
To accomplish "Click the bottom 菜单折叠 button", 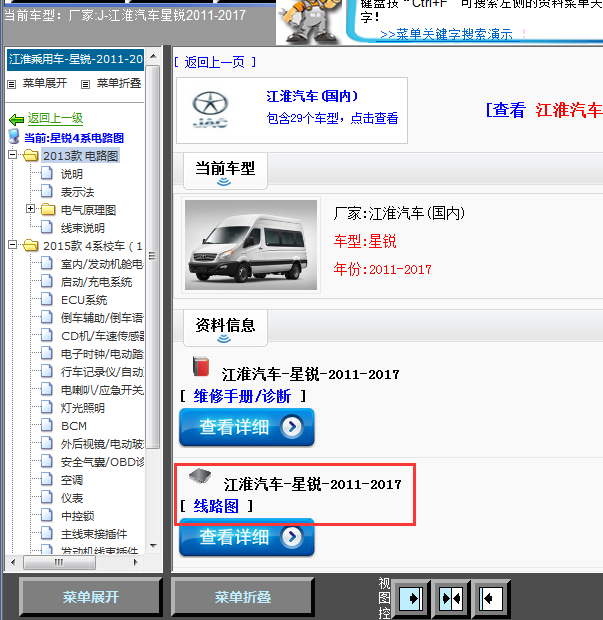I will pos(243,597).
